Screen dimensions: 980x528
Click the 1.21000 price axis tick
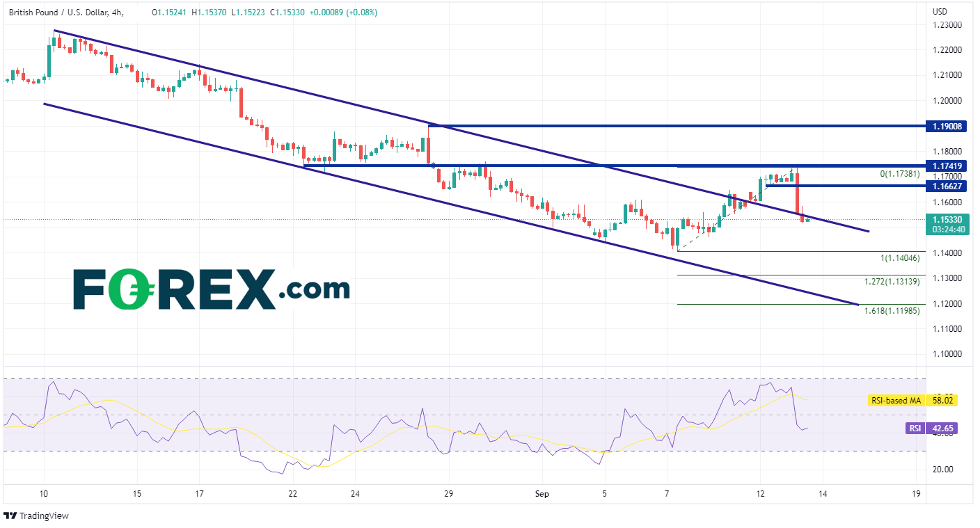tap(947, 75)
